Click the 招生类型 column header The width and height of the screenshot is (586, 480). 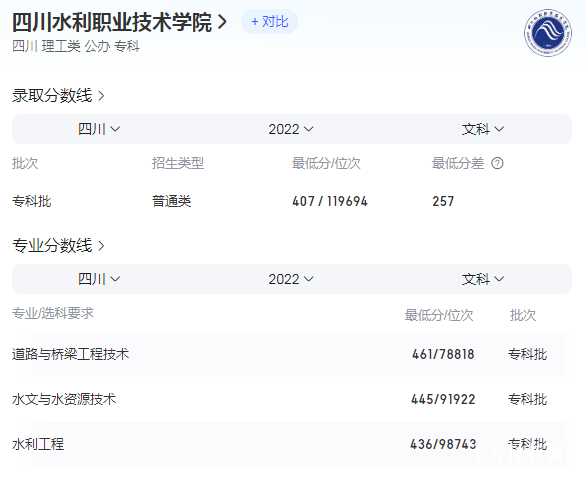click(178, 163)
